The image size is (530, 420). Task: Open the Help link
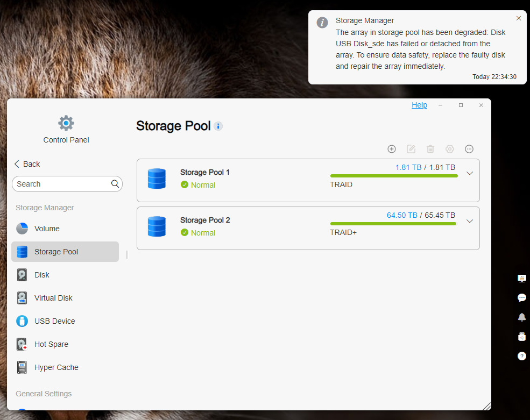point(420,105)
